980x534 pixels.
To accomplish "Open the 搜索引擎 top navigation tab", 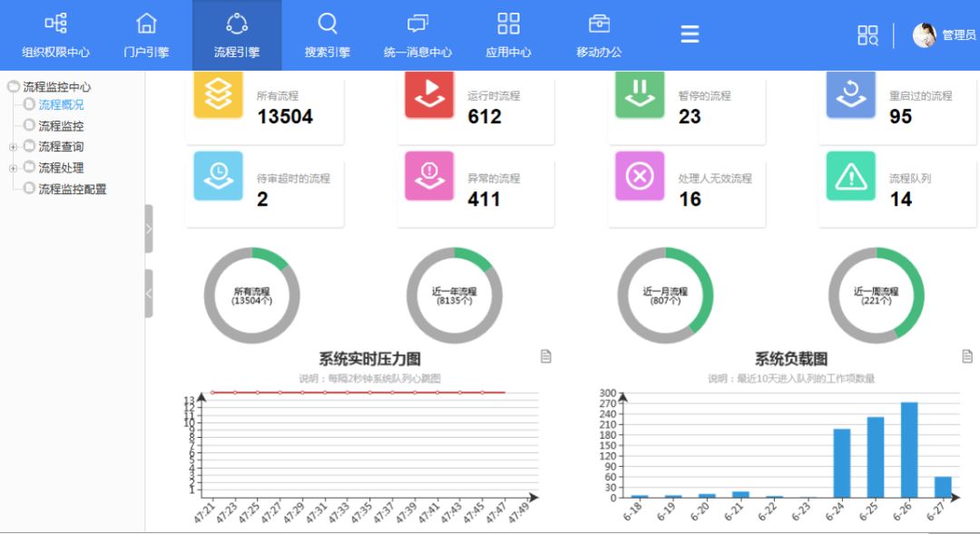I will point(328,34).
